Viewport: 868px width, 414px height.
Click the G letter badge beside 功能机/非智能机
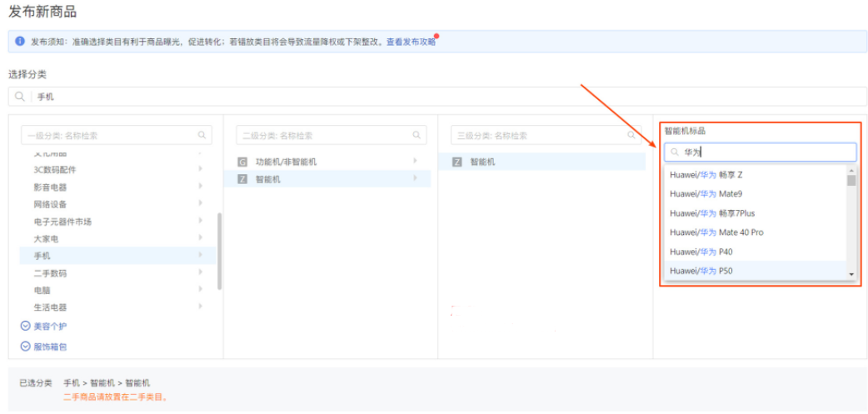click(x=242, y=162)
